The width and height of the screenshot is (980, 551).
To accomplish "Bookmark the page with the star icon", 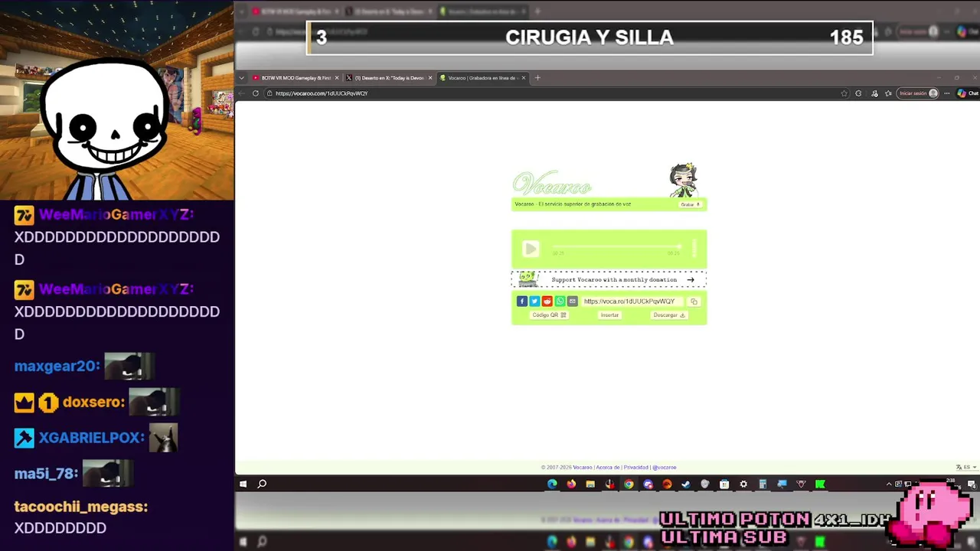I will (x=844, y=93).
